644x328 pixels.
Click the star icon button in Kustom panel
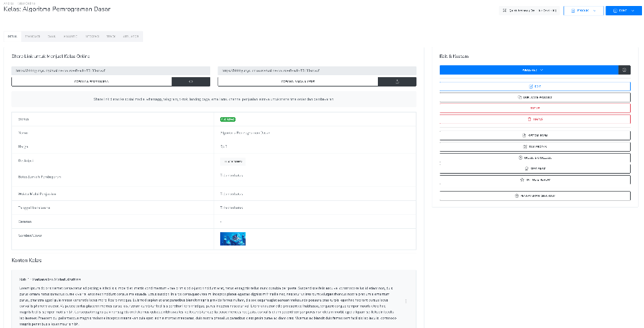(x=535, y=180)
